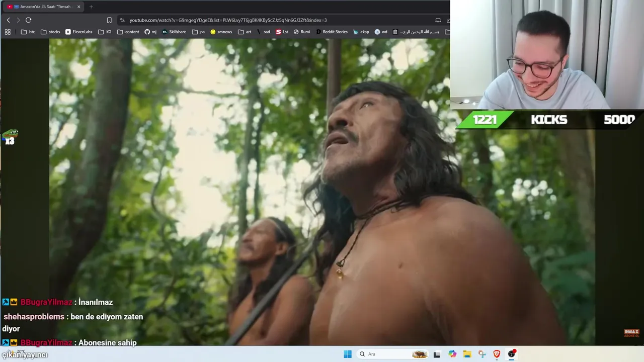The height and width of the screenshot is (362, 644).
Task: Open the wd bookmark
Action: (381, 32)
